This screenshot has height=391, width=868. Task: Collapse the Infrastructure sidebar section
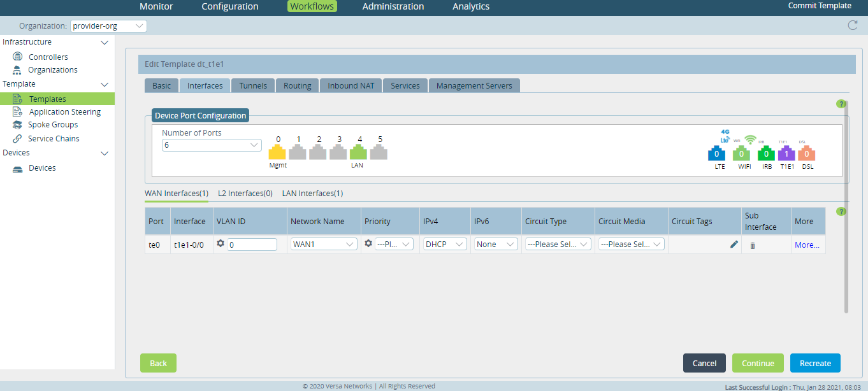click(105, 43)
